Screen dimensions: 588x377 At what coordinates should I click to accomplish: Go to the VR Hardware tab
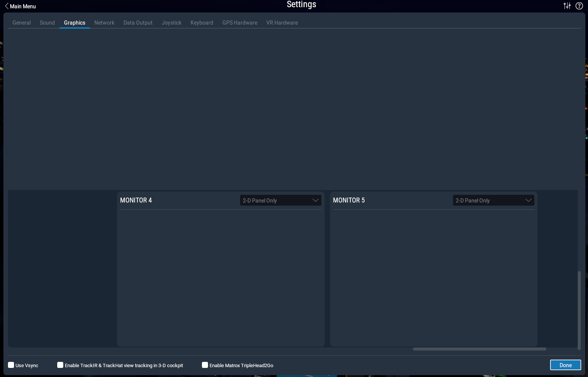tap(282, 23)
